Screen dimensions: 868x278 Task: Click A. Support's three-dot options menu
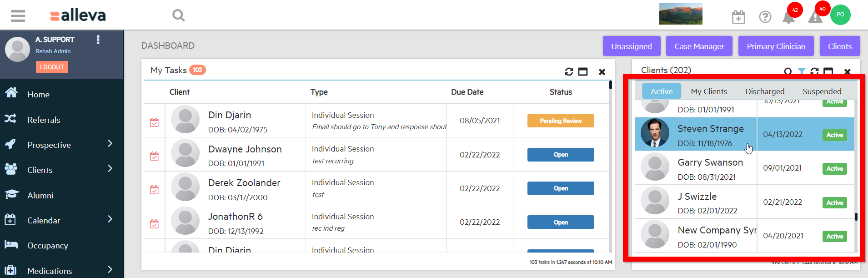click(x=98, y=40)
